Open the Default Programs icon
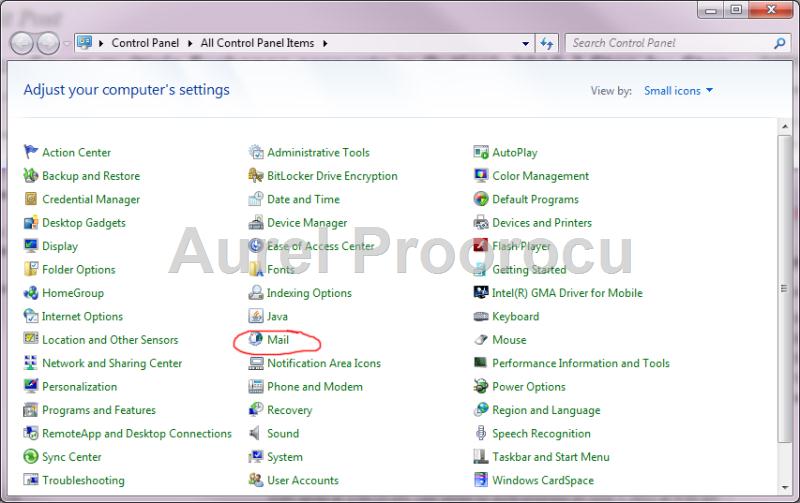 tap(481, 199)
